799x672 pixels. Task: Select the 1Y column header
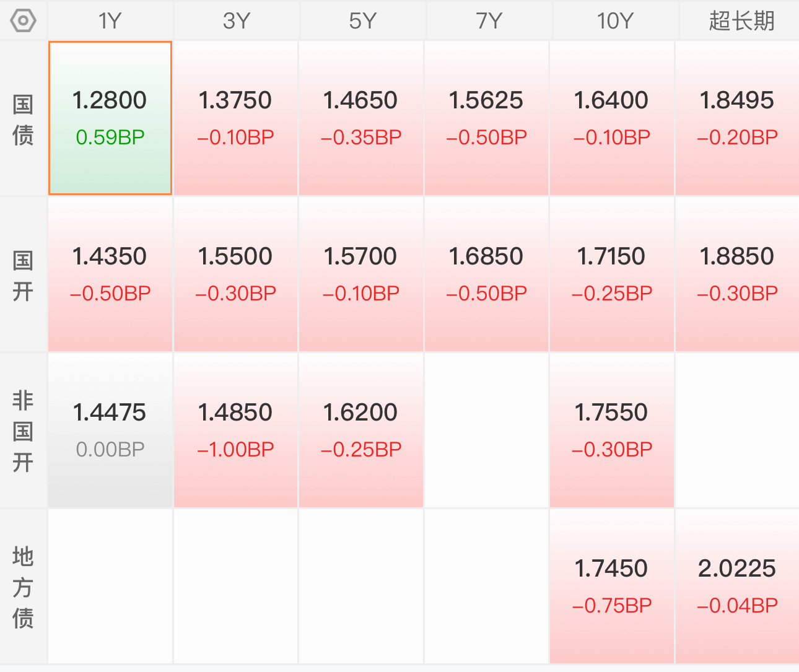tap(110, 21)
